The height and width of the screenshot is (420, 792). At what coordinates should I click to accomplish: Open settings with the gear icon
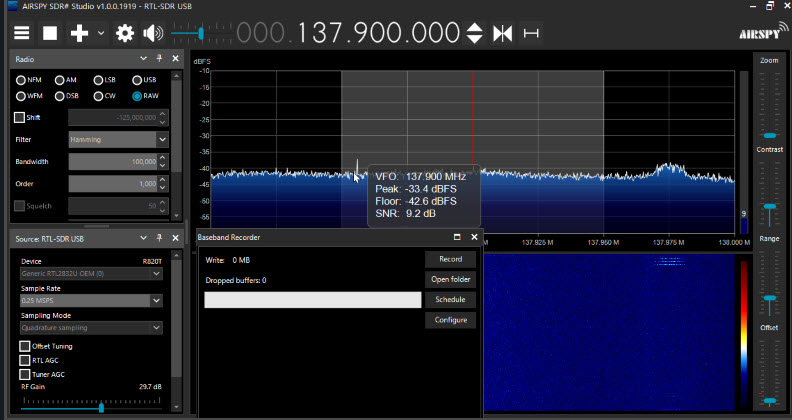125,33
